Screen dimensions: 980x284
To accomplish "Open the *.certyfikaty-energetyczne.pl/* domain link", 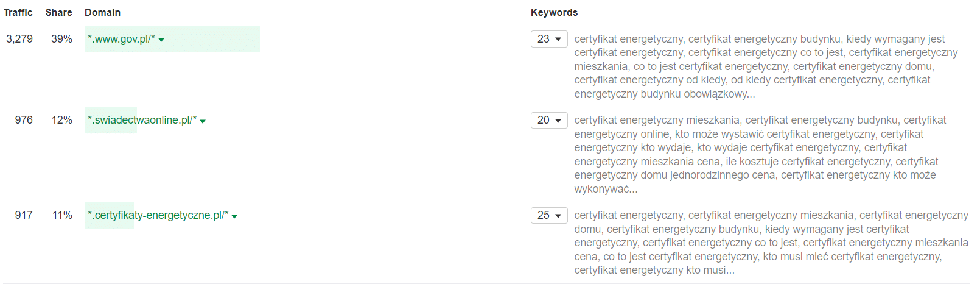I will coord(158,215).
